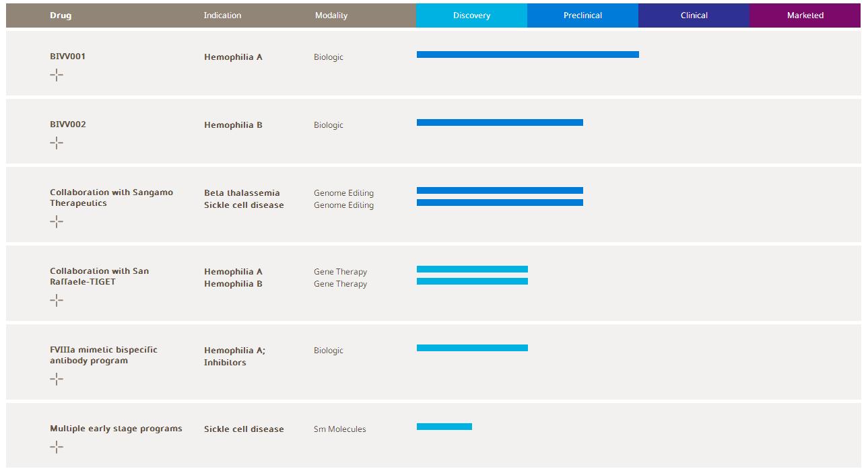This screenshot has height=473, width=868.
Task: Click Collaboration with Sangamo Therapeutics title
Action: 111,198
